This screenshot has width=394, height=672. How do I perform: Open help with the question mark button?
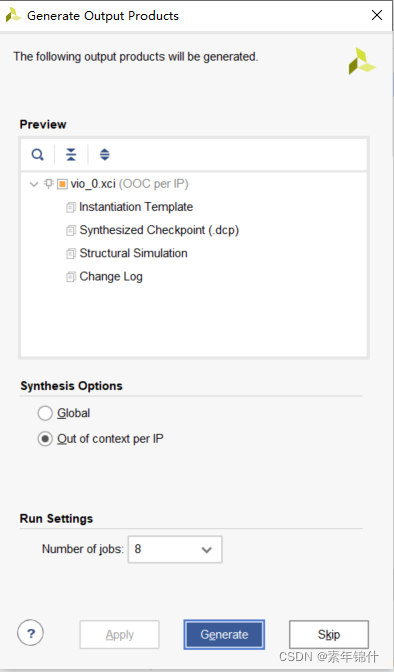pyautogui.click(x=30, y=633)
